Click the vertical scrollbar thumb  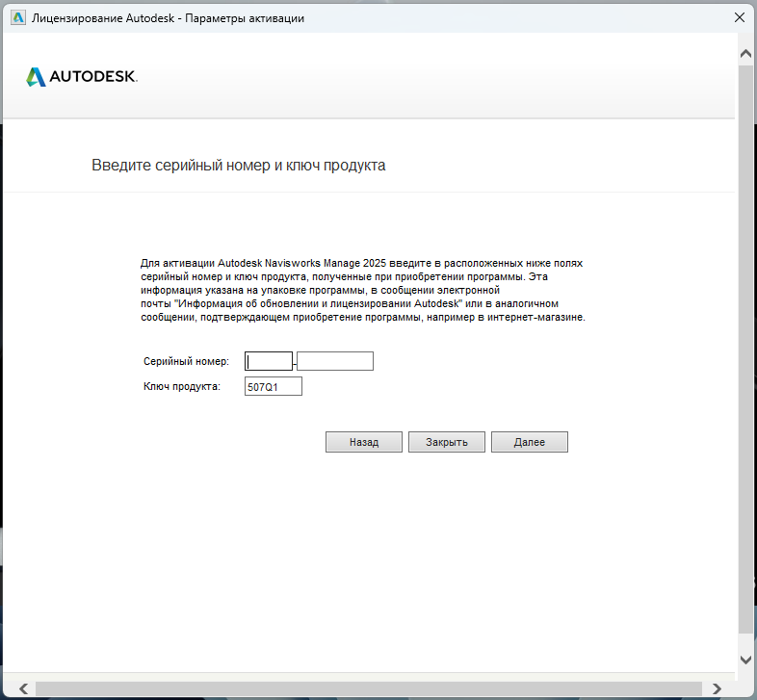745,349
